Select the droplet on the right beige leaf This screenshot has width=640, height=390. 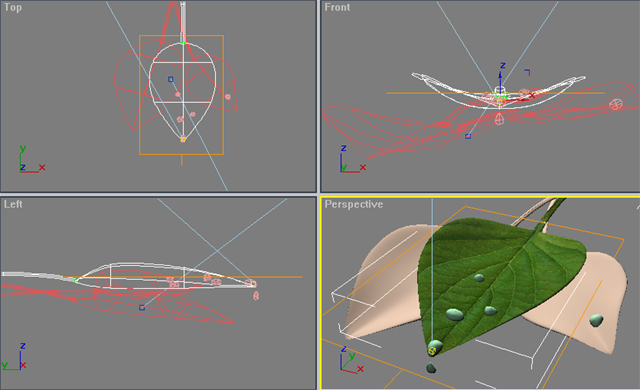[x=596, y=320]
